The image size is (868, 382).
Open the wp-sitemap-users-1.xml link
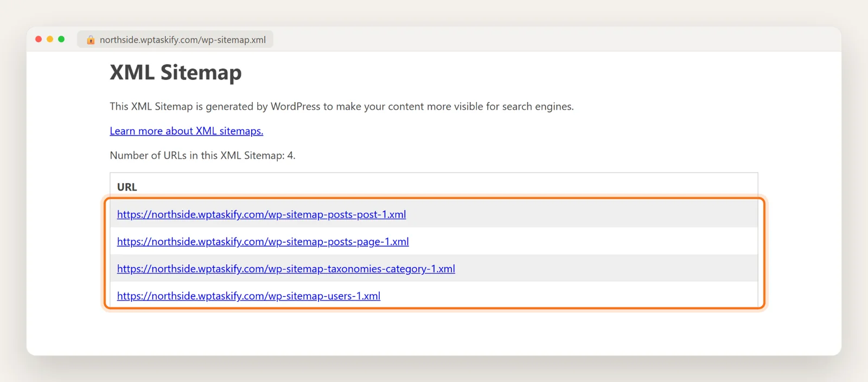click(248, 296)
